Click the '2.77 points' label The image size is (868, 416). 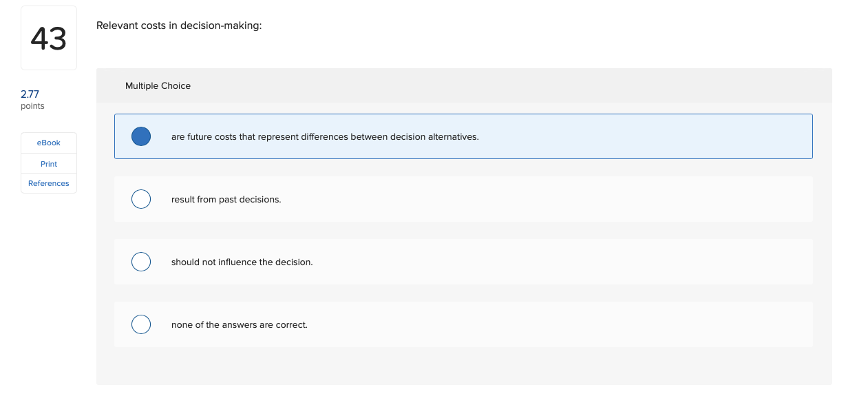coord(30,99)
